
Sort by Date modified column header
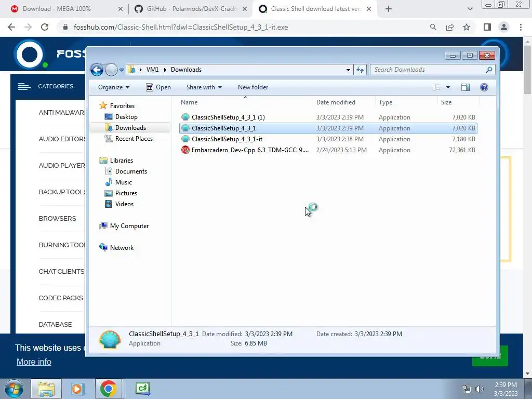[344, 102]
